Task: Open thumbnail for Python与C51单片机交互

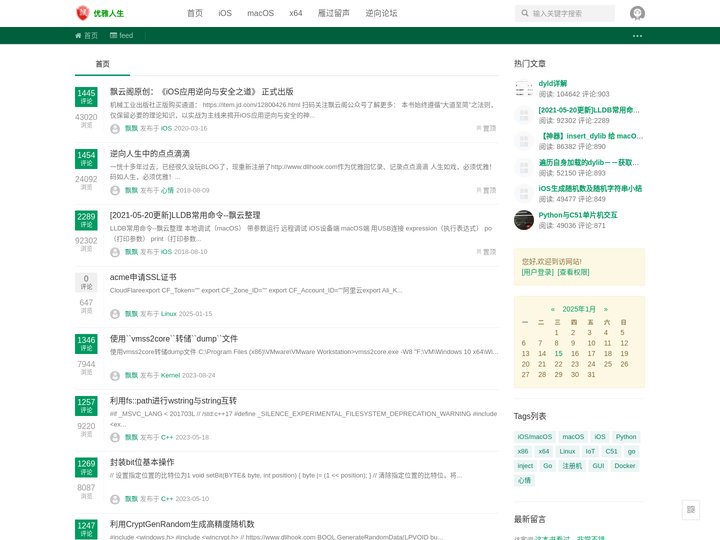Action: [523, 220]
